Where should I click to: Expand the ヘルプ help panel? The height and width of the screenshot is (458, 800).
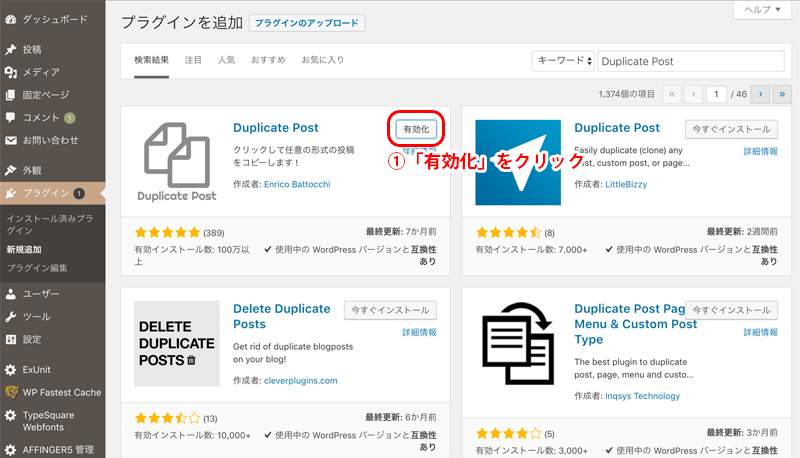tap(762, 9)
